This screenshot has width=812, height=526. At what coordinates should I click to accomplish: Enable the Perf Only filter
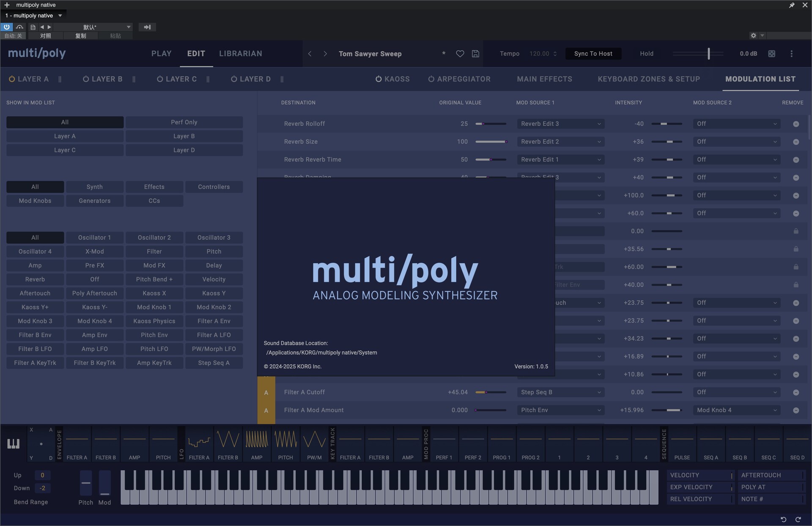pos(184,122)
